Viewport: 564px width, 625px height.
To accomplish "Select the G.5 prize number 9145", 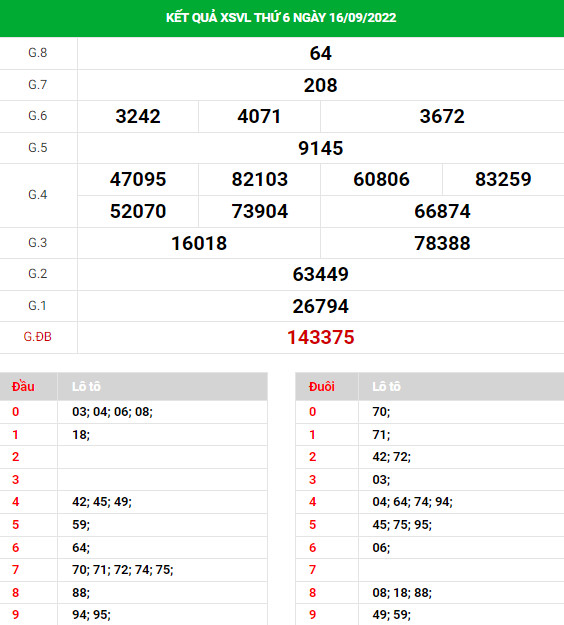I will (x=320, y=148).
